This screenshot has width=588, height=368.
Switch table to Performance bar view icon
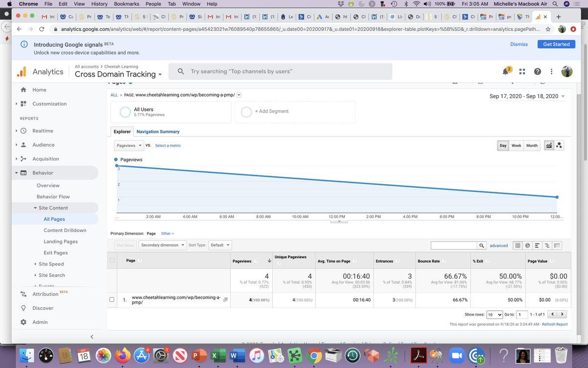[x=538, y=245]
